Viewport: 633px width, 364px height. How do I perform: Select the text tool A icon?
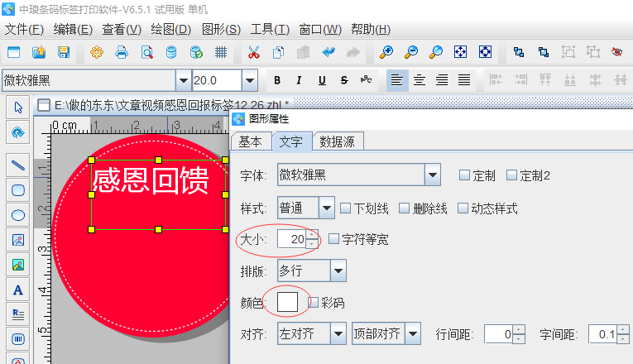click(18, 290)
